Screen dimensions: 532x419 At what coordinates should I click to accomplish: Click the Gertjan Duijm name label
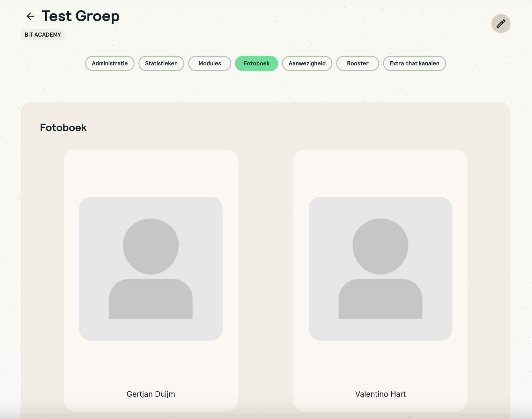[x=151, y=394]
